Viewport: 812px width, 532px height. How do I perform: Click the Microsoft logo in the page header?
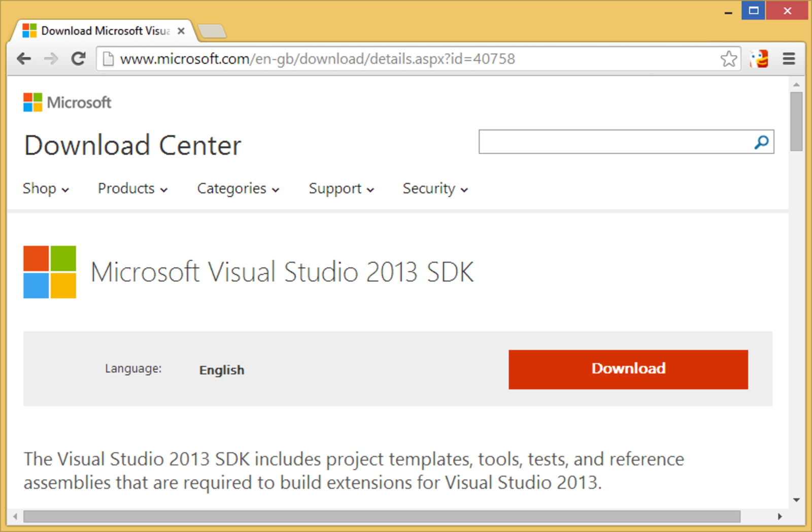(x=67, y=102)
